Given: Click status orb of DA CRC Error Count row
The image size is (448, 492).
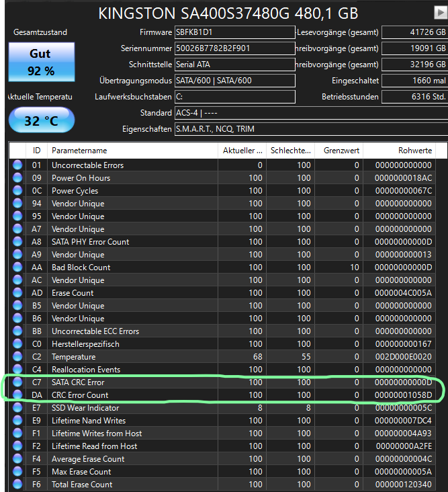Looking at the screenshot, I should tap(17, 395).
